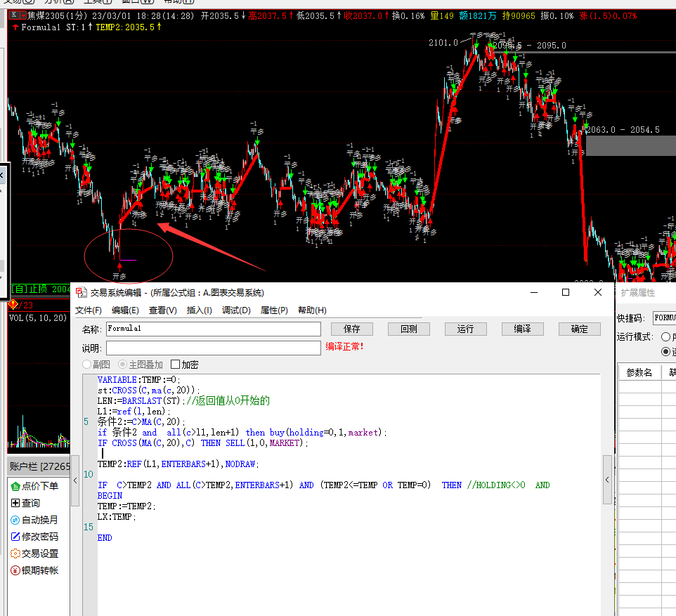The image size is (676, 616).
Task: Click the LX:TEMP code line
Action: pyautogui.click(x=117, y=516)
